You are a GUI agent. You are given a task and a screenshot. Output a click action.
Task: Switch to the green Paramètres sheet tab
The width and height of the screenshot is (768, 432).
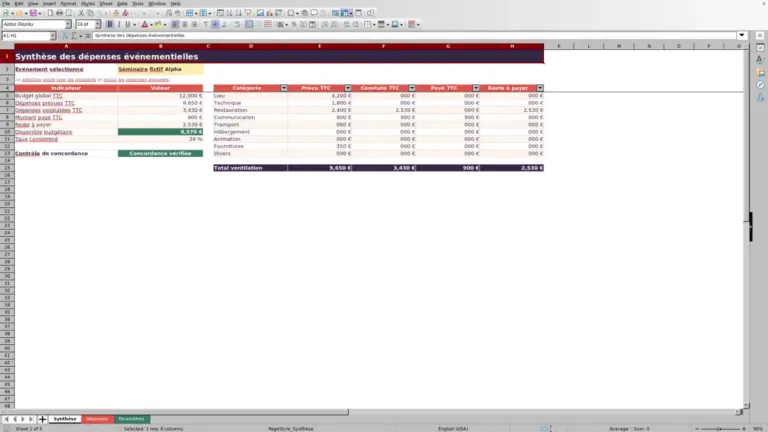131,419
